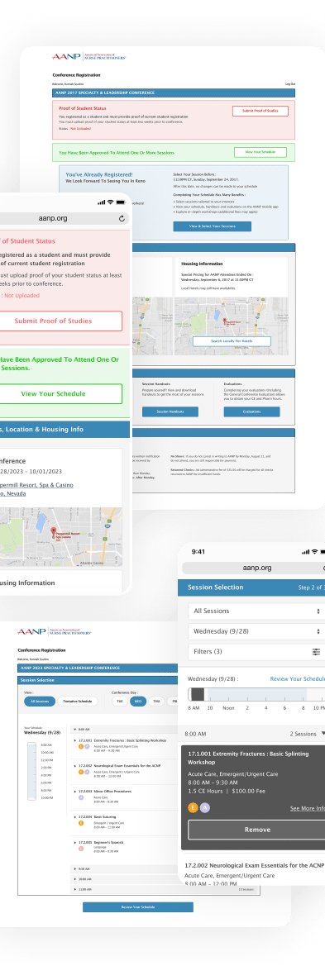Click the pink badge under Beginner's Spanish
The image size is (325, 980).
click(x=80, y=848)
